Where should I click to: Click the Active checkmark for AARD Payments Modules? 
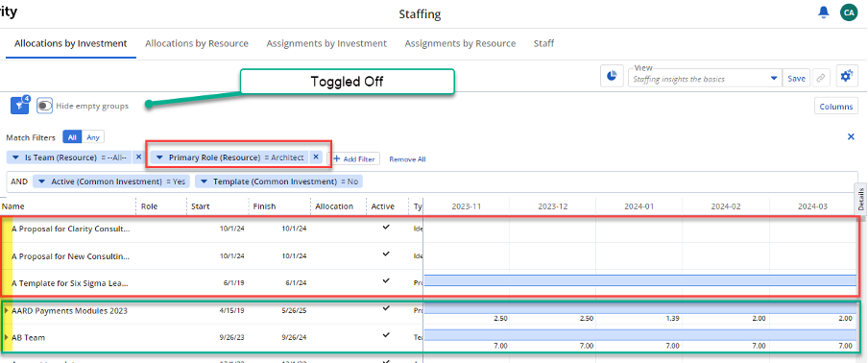click(x=386, y=309)
